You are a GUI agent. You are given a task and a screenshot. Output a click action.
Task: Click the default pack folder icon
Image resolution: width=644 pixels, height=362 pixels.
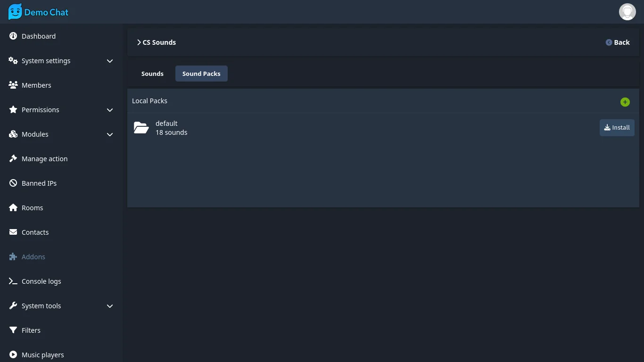point(141,128)
